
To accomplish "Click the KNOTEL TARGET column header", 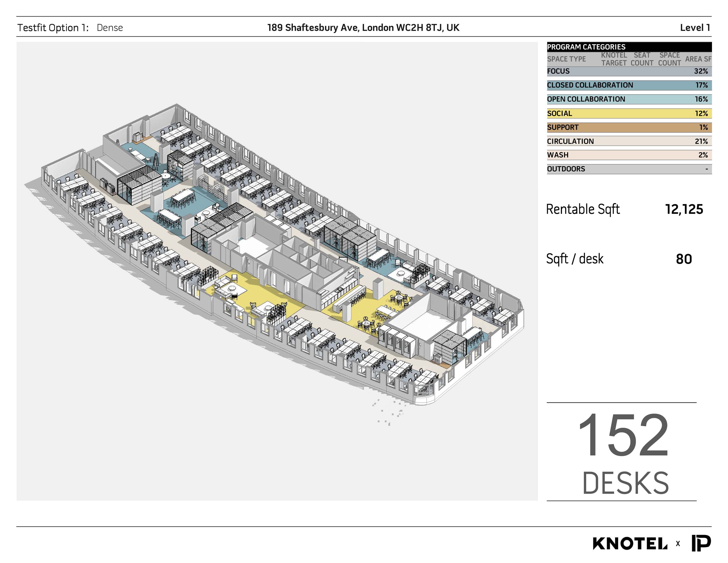I will coord(614,59).
